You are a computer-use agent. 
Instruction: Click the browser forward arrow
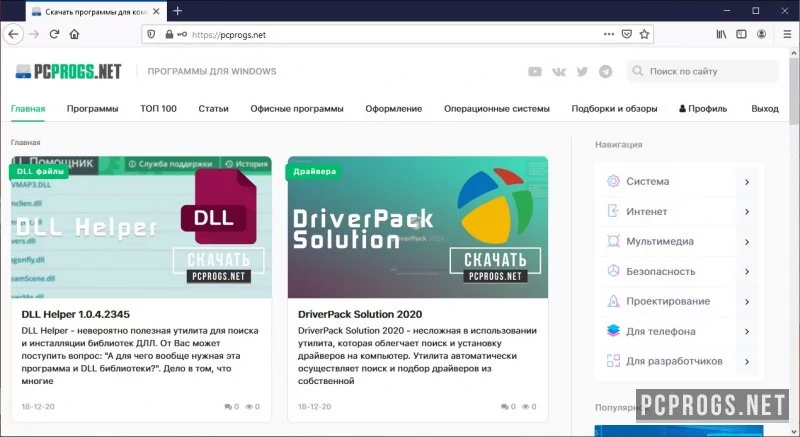click(34, 35)
